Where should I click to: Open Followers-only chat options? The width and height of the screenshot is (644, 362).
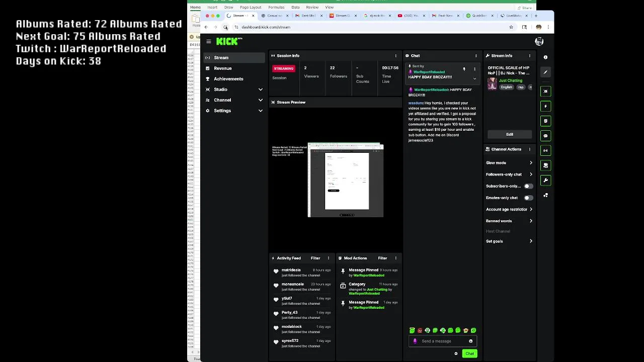coord(509,174)
